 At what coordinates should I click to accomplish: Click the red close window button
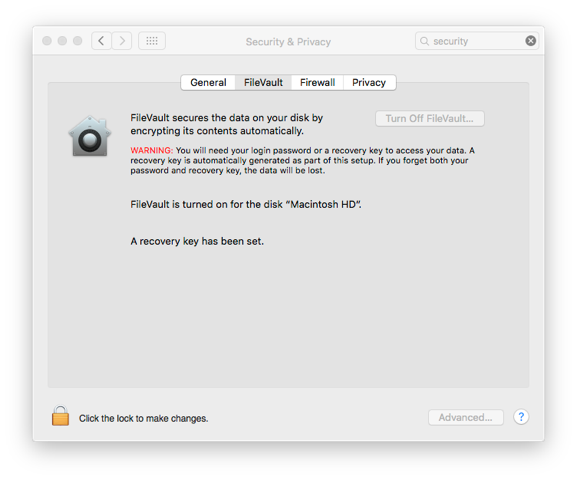pyautogui.click(x=47, y=40)
